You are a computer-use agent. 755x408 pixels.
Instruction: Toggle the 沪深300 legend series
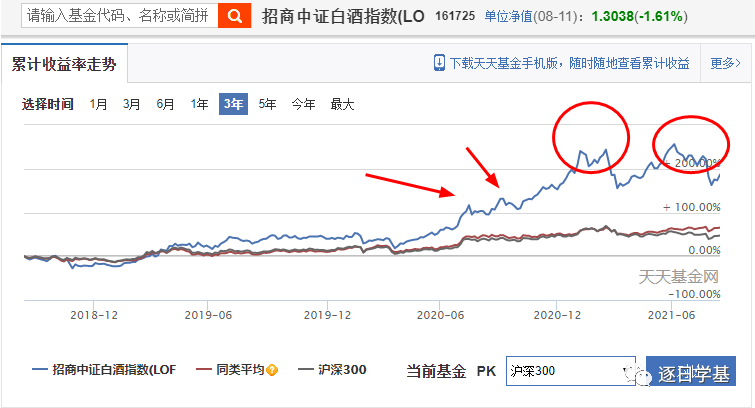332,370
